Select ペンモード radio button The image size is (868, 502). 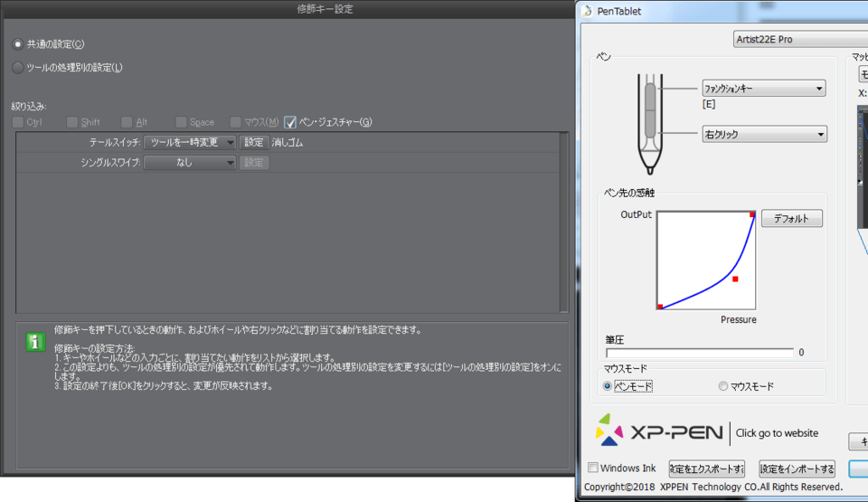coord(608,386)
